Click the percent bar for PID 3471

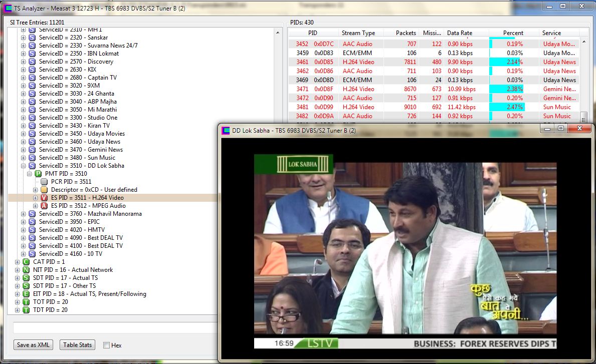[506, 89]
